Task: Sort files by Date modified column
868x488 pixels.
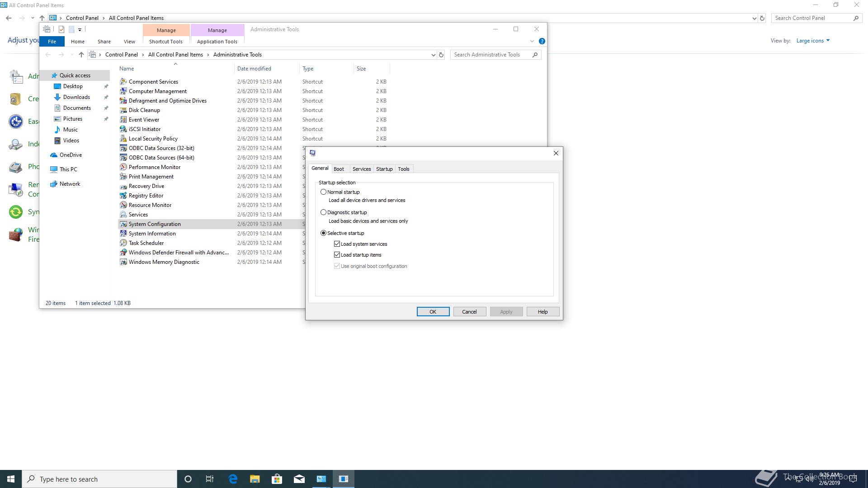Action: tap(267, 69)
